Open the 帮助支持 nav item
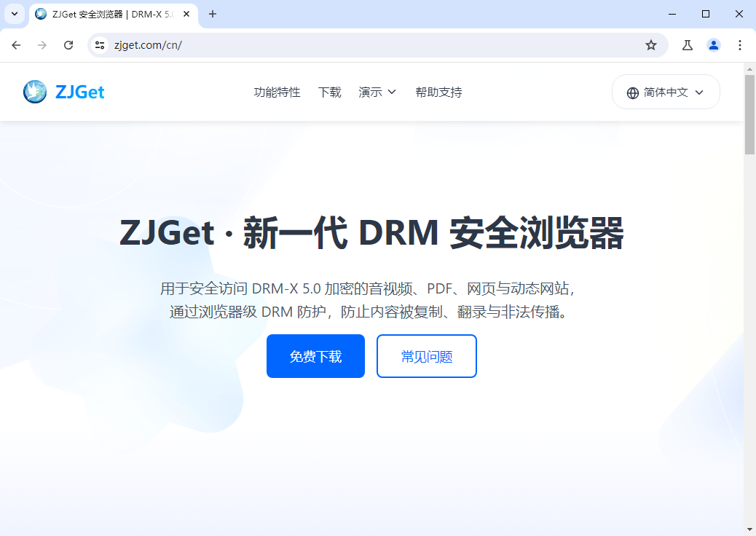756x536 pixels. click(438, 92)
